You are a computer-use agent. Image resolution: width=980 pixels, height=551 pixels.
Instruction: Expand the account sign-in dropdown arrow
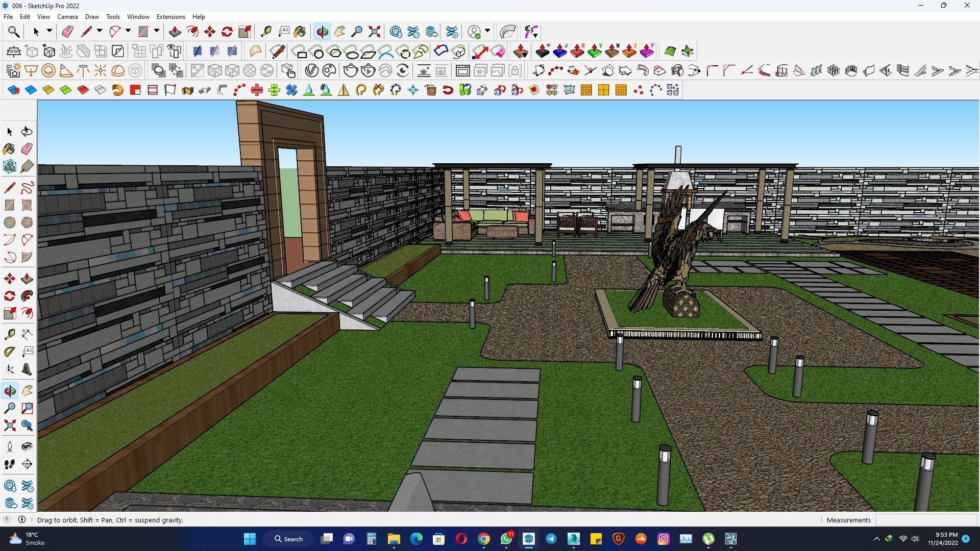487,31
